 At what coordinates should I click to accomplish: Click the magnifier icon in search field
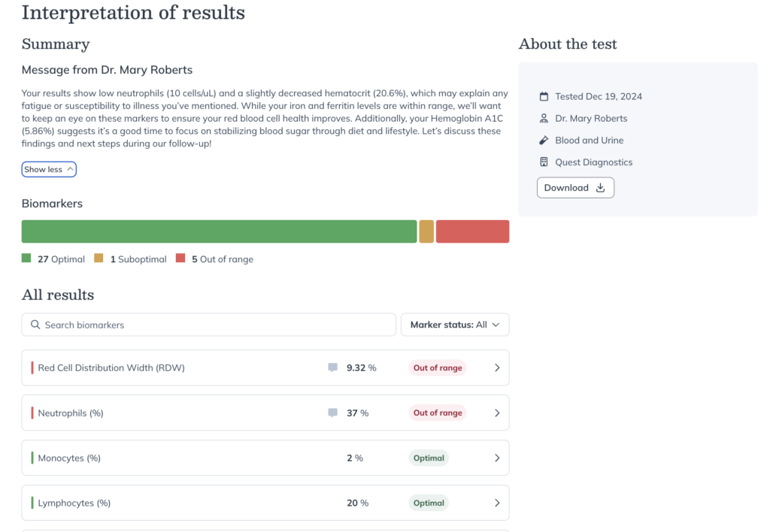tap(35, 325)
